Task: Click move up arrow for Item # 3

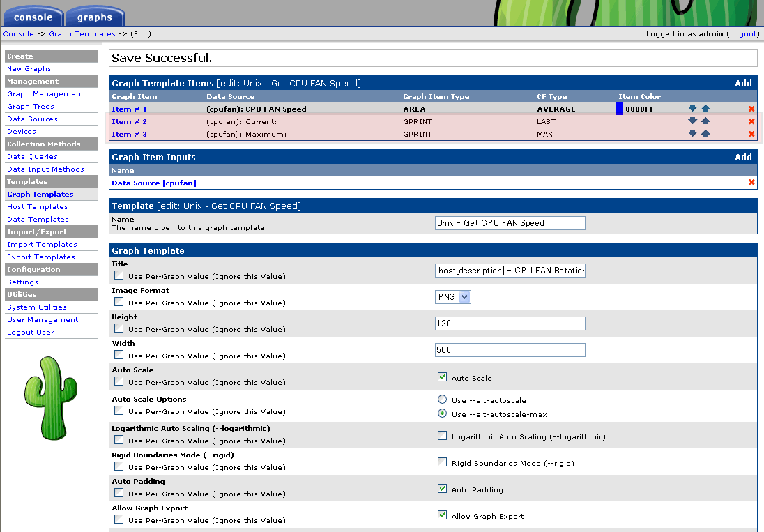Action: 705,134
